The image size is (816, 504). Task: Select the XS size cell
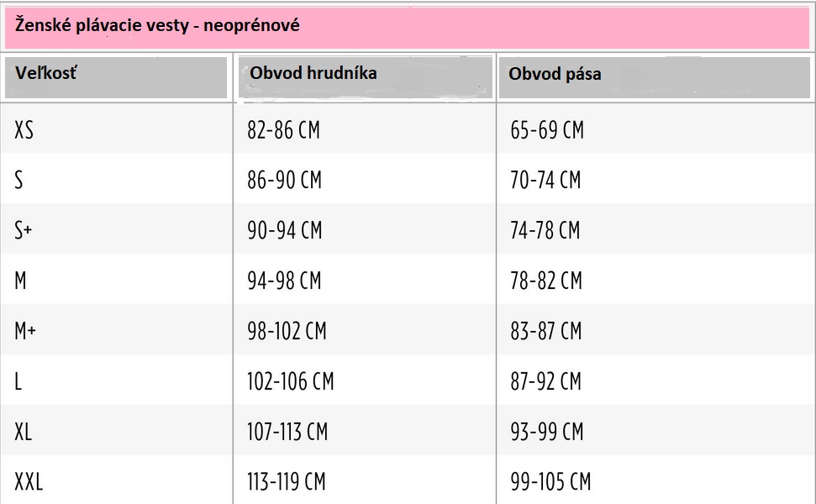[24, 130]
